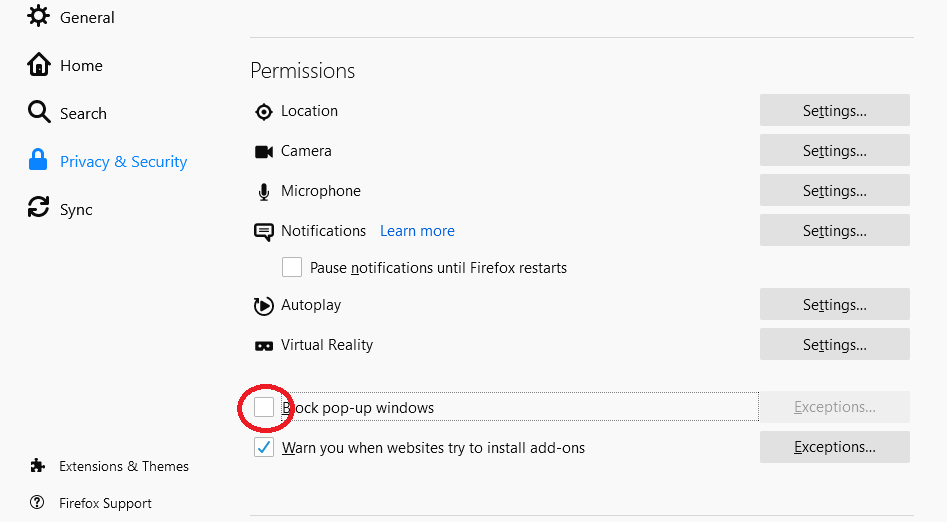Image resolution: width=947 pixels, height=522 pixels.
Task: Click the Location permission icon
Action: (264, 112)
